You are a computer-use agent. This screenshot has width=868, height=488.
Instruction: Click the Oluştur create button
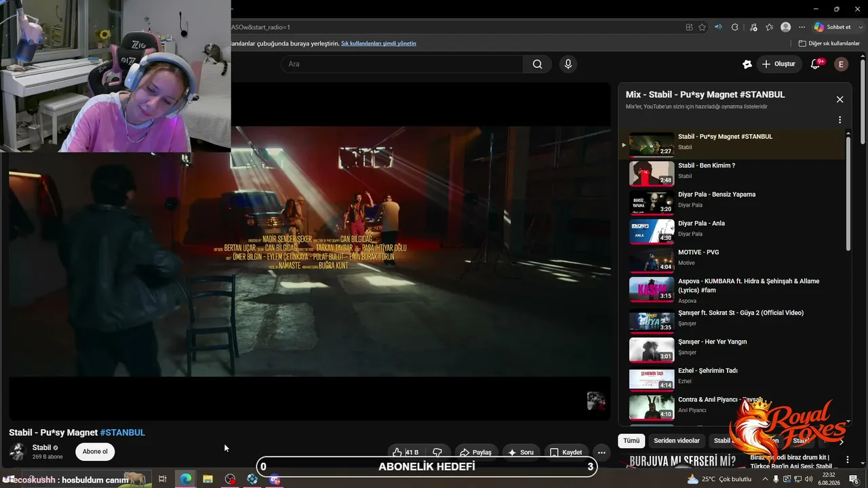(x=778, y=64)
